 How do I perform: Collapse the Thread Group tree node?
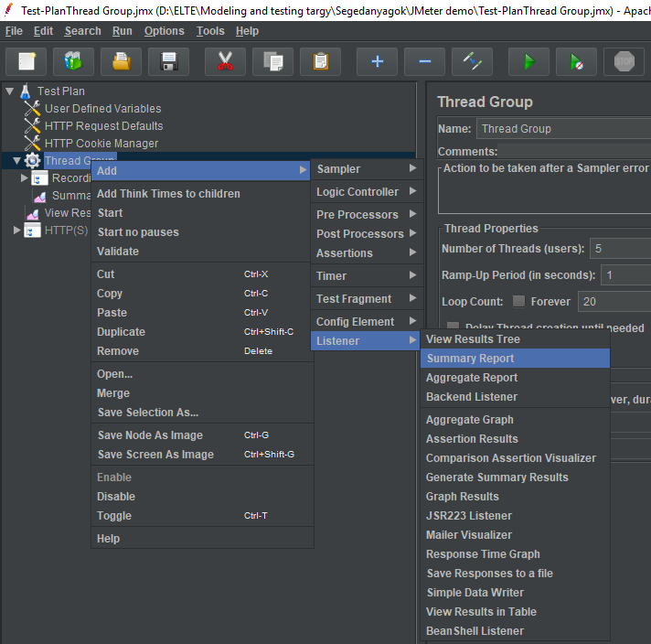point(17,161)
